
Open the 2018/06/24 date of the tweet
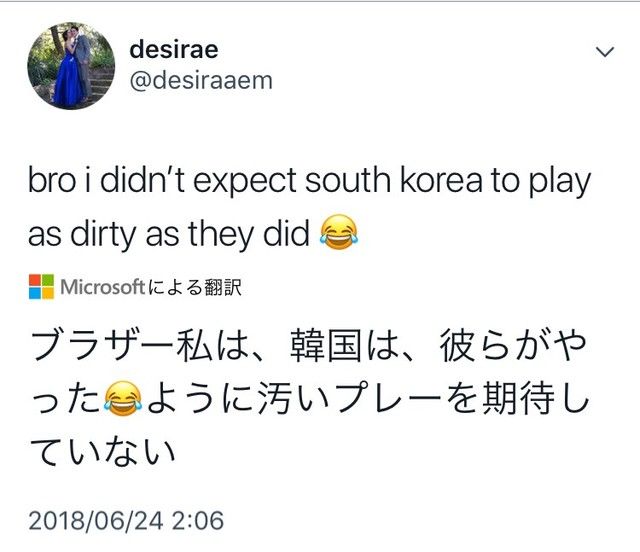[96, 521]
